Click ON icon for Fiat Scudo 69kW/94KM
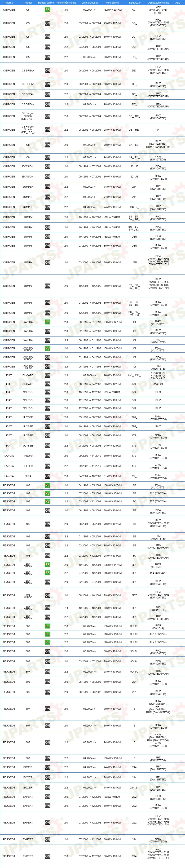185x868 pixels. pyautogui.click(x=48, y=392)
